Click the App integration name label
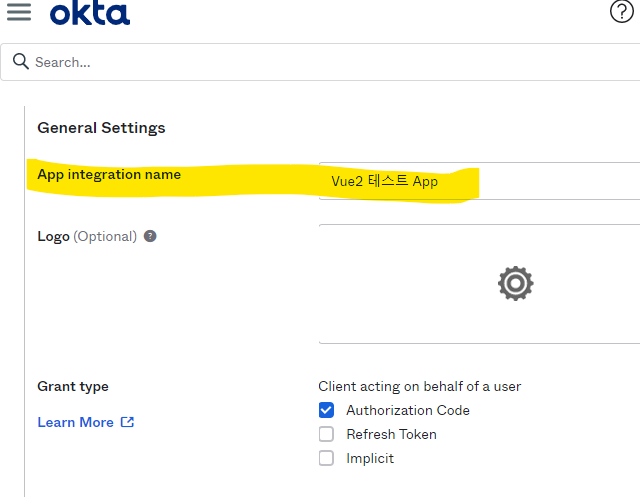Screen dimensions: 640x497 pyautogui.click(x=109, y=175)
